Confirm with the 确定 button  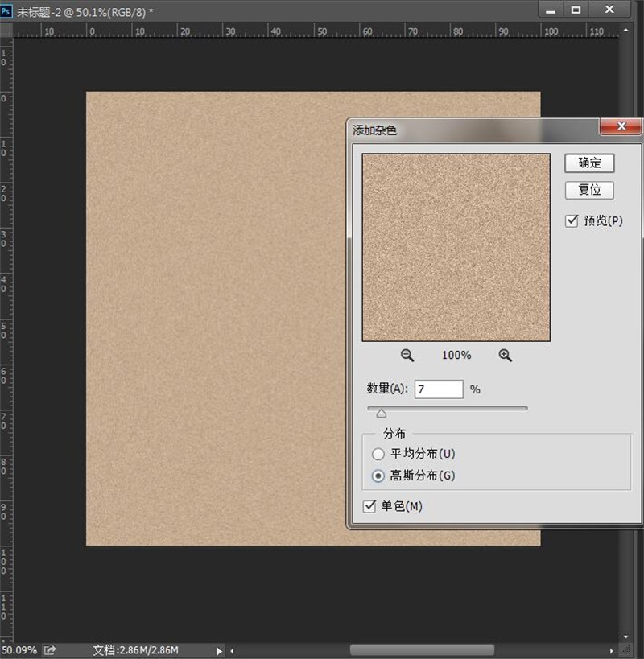[x=589, y=163]
